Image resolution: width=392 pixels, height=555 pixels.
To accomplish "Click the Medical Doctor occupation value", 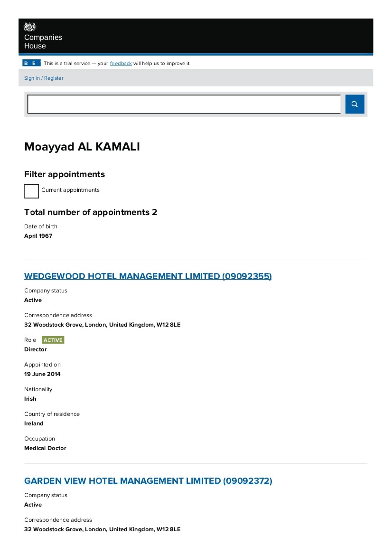I will point(45,448).
